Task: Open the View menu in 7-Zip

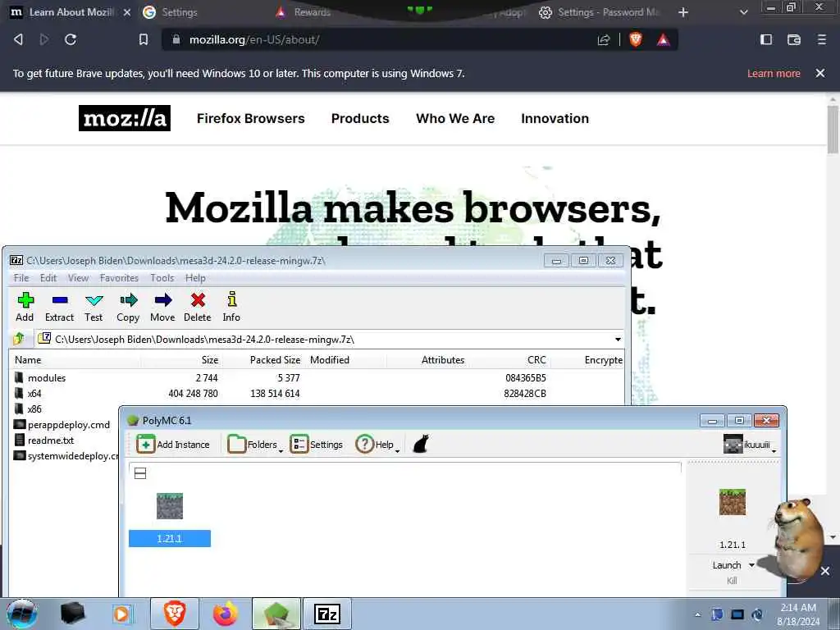Action: tap(78, 277)
